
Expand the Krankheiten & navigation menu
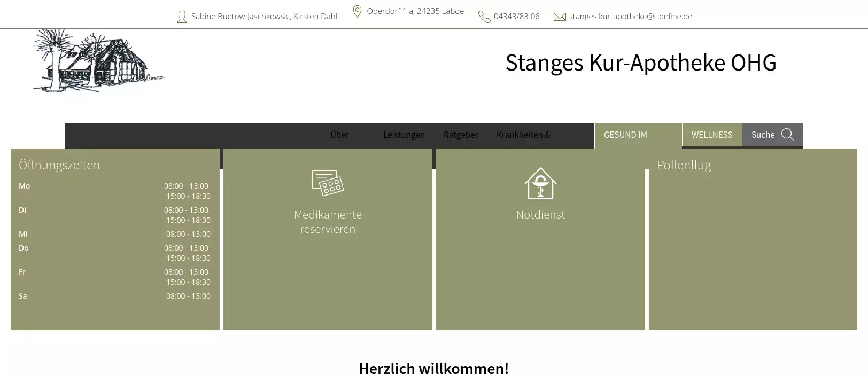point(523,135)
